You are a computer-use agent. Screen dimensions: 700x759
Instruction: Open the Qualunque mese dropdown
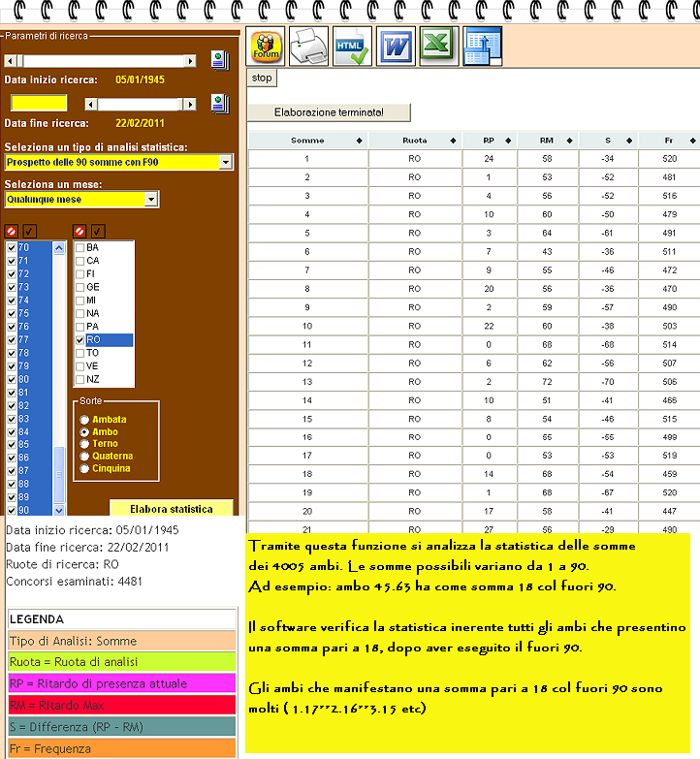151,200
